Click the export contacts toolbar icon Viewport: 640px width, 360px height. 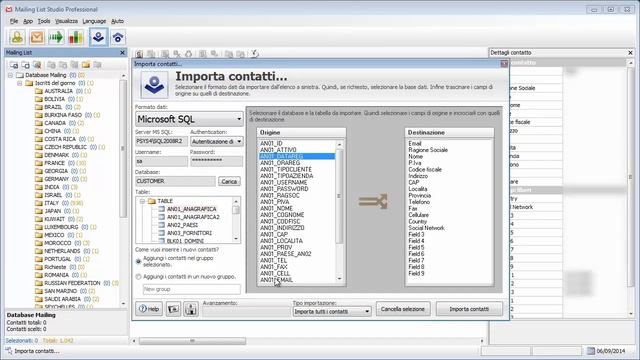tap(118, 38)
